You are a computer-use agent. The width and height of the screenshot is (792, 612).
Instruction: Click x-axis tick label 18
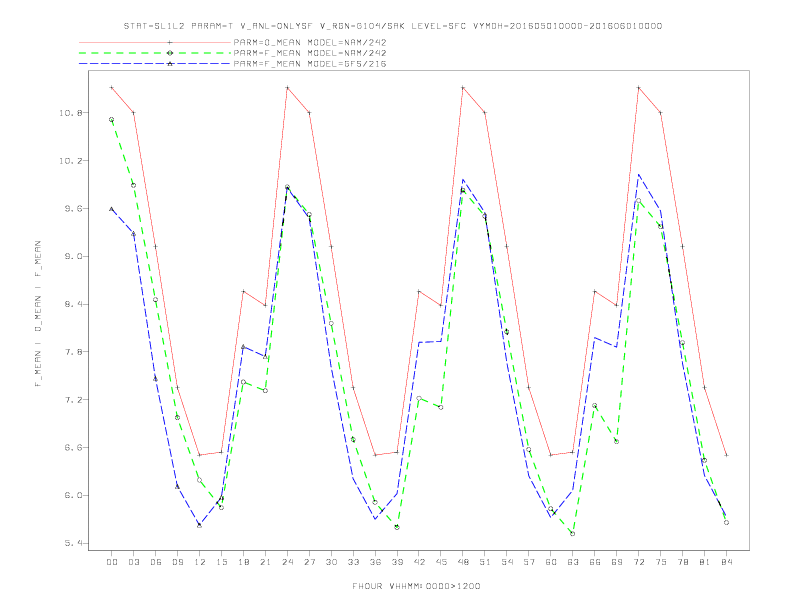pos(243,562)
